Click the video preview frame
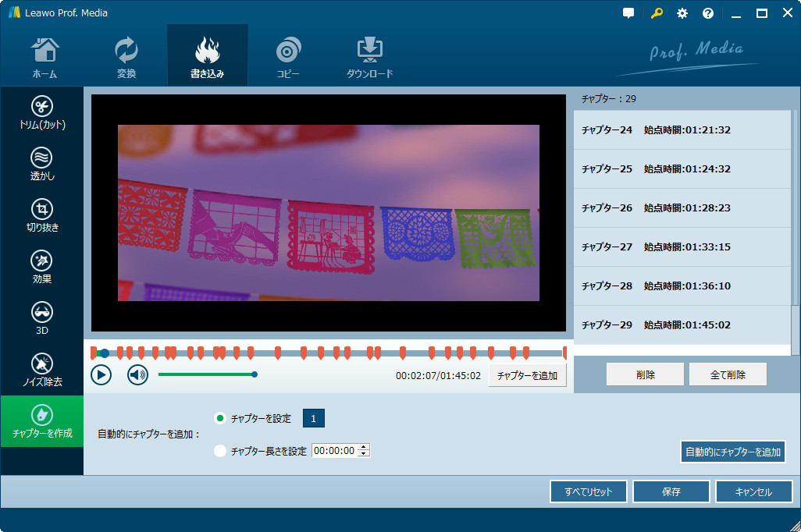Image resolution: width=801 pixels, height=532 pixels. [329, 213]
